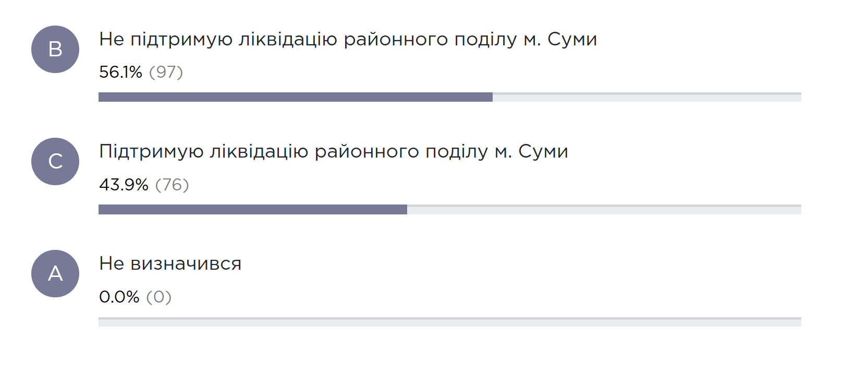Open the 'Підтримую ліквідацію районного поділу' option
Image resolution: width=868 pixels, height=373 pixels.
click(x=334, y=151)
